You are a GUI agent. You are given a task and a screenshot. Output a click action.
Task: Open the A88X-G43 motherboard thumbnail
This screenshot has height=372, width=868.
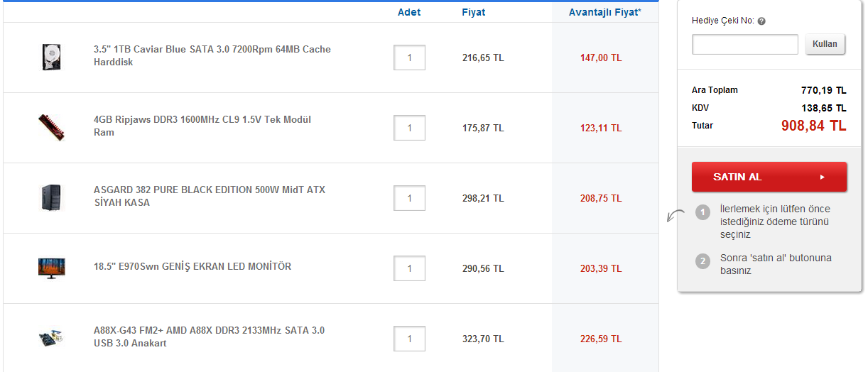(x=53, y=338)
